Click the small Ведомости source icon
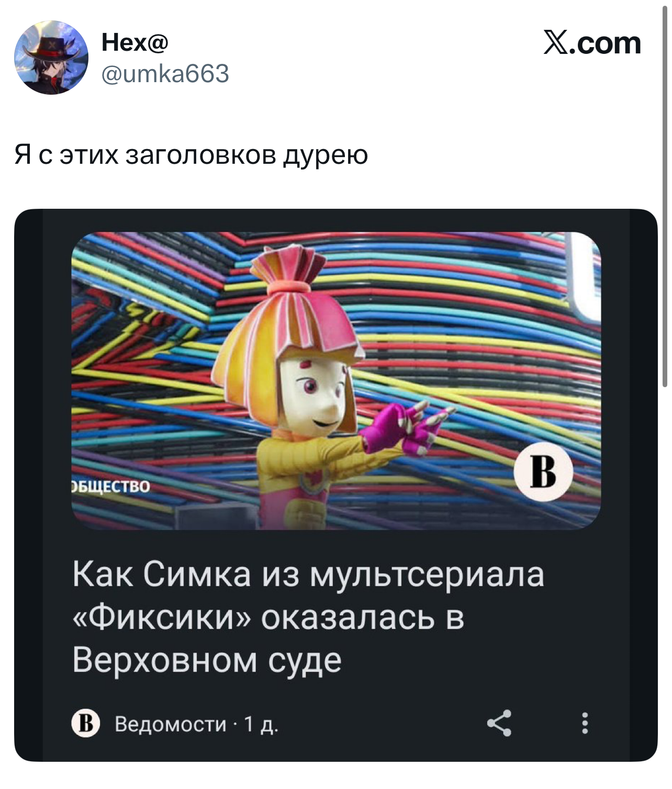The width and height of the screenshot is (672, 789). click(x=86, y=724)
